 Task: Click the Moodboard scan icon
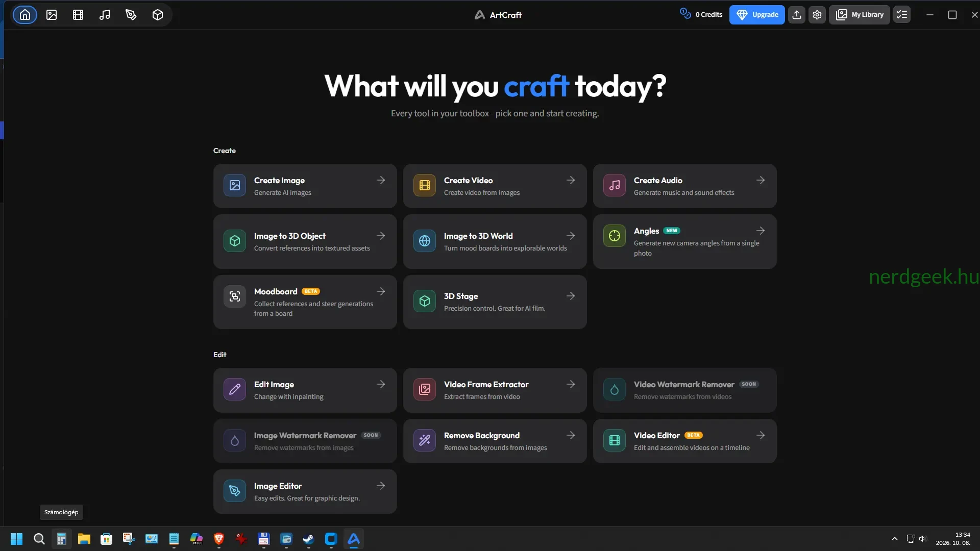tap(235, 297)
